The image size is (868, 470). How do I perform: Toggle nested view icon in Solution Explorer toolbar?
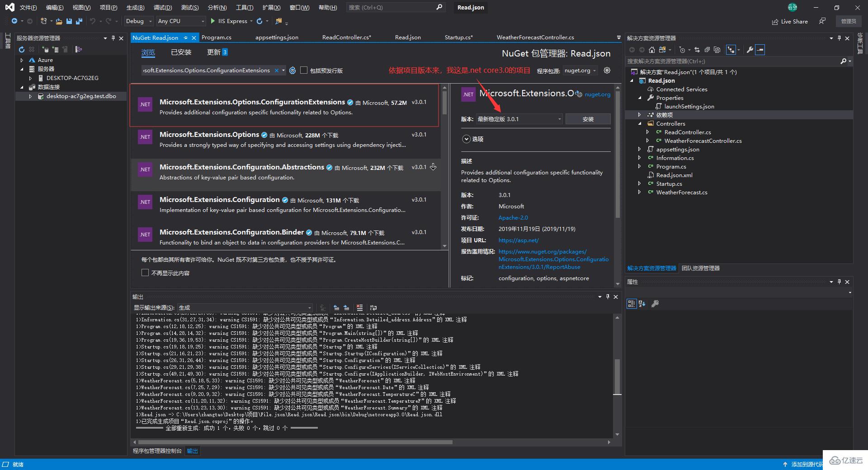[x=731, y=50]
